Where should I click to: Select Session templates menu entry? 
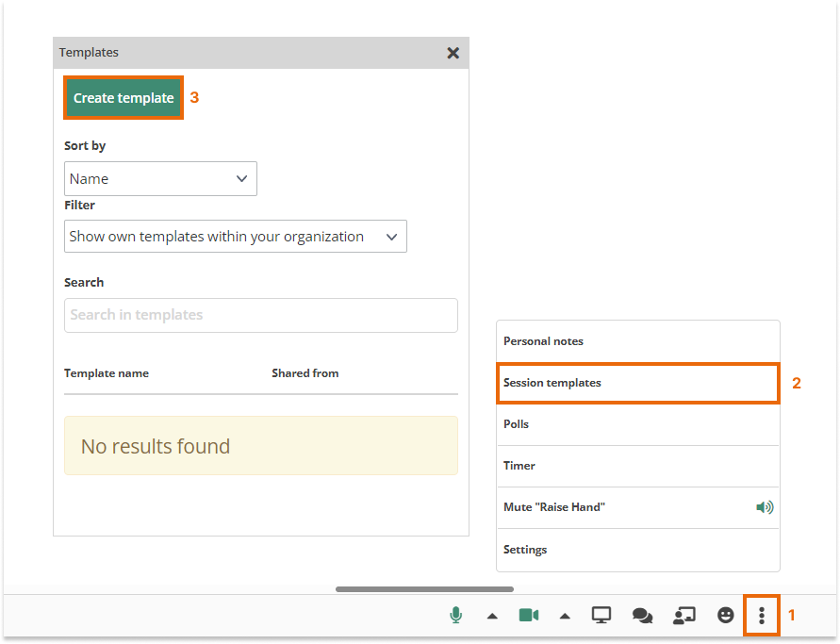(638, 383)
